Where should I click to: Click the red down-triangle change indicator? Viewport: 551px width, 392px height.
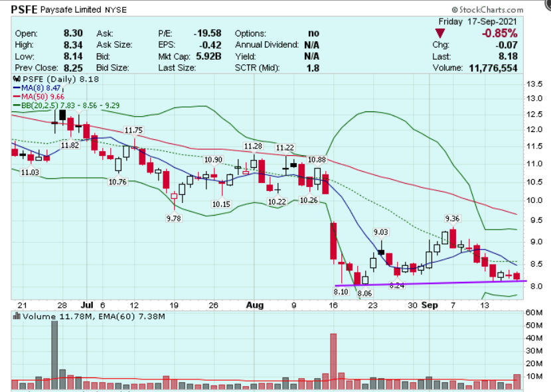click(439, 34)
